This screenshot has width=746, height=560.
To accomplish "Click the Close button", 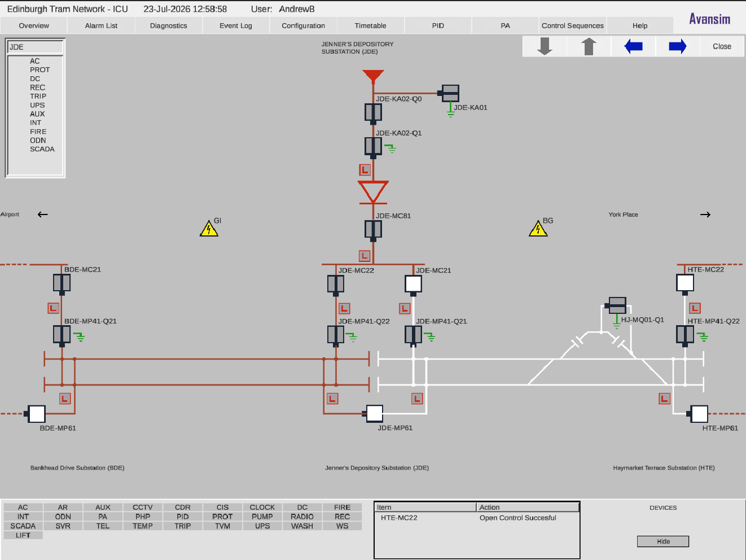I will tap(722, 46).
